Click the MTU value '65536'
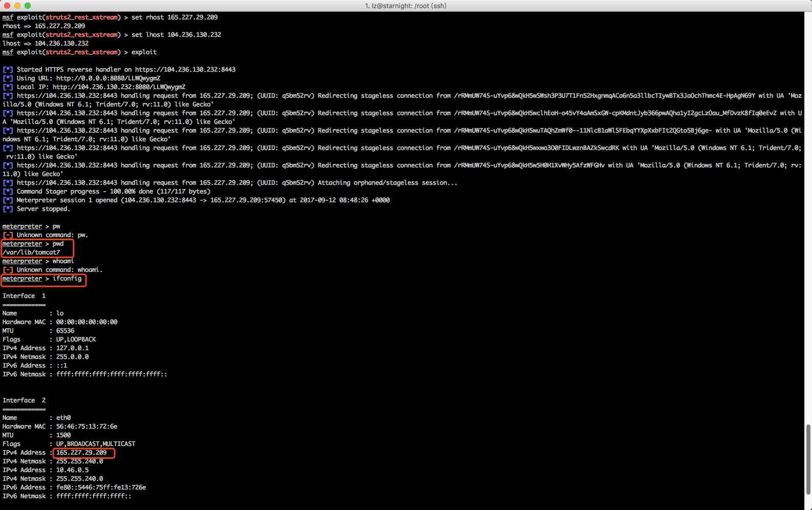Image resolution: width=812 pixels, height=510 pixels. click(x=66, y=331)
